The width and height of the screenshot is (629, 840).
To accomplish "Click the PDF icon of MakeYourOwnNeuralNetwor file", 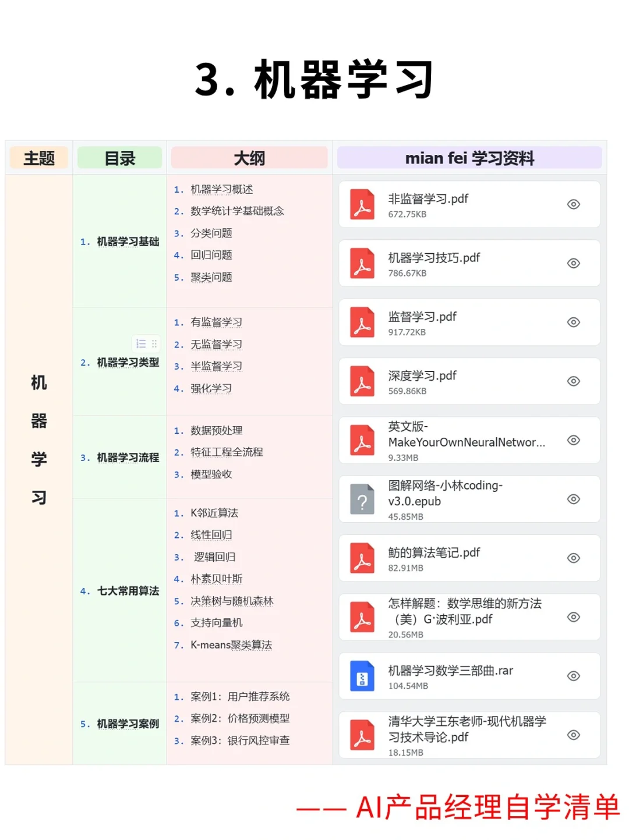I will click(362, 440).
